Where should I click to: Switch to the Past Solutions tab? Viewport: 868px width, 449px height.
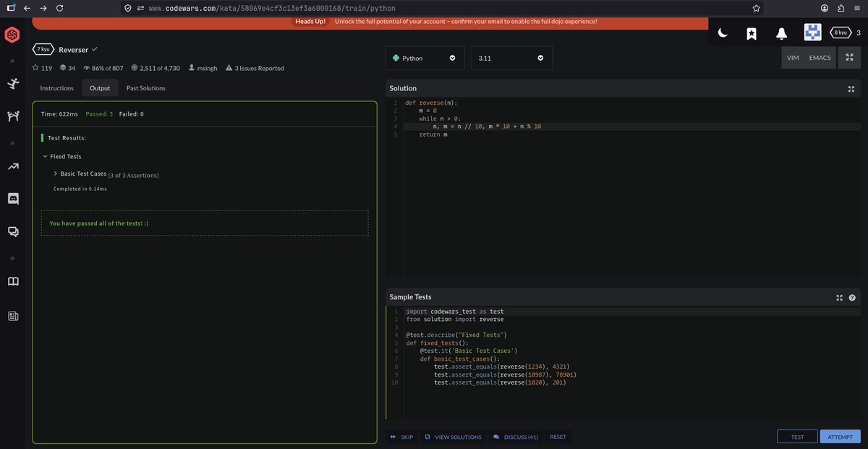[x=145, y=88]
